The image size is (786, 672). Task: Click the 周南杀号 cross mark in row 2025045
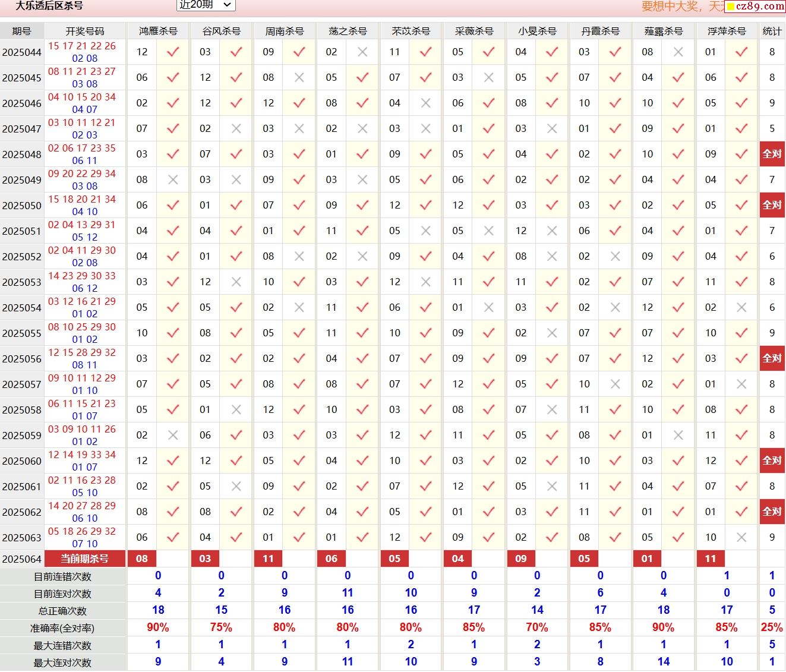point(299,78)
